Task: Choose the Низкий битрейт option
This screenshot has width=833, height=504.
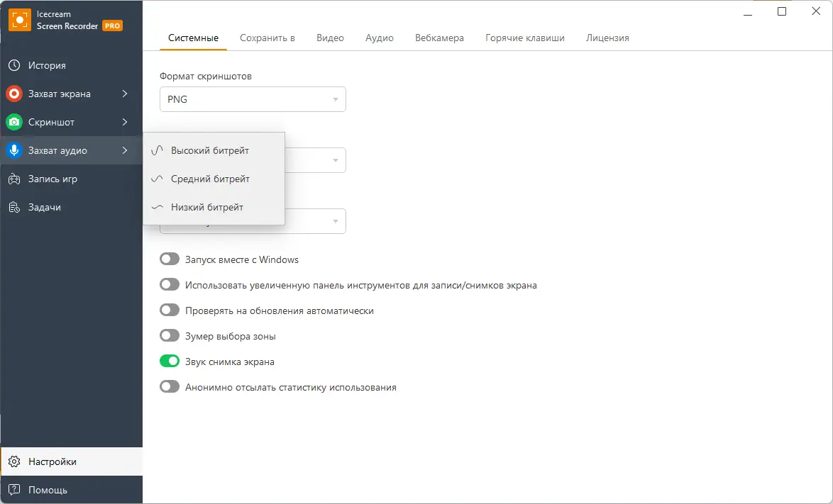Action: [x=207, y=207]
